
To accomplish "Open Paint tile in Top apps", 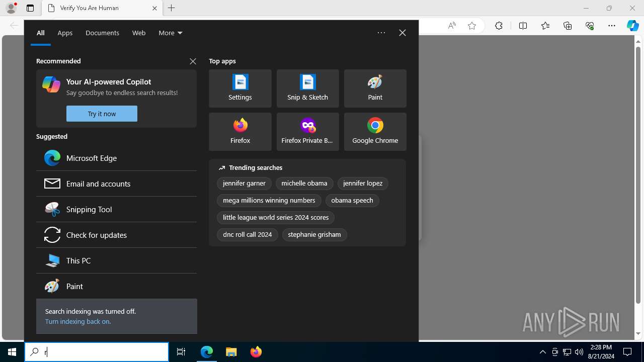I will 375,88.
